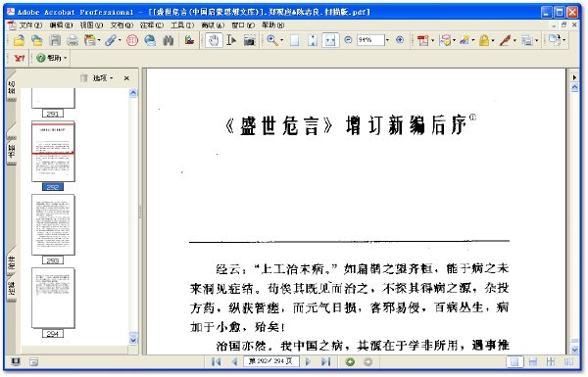Viewport: 588px width, 377px height.
Task: Open the 工具 menu
Action: point(182,25)
